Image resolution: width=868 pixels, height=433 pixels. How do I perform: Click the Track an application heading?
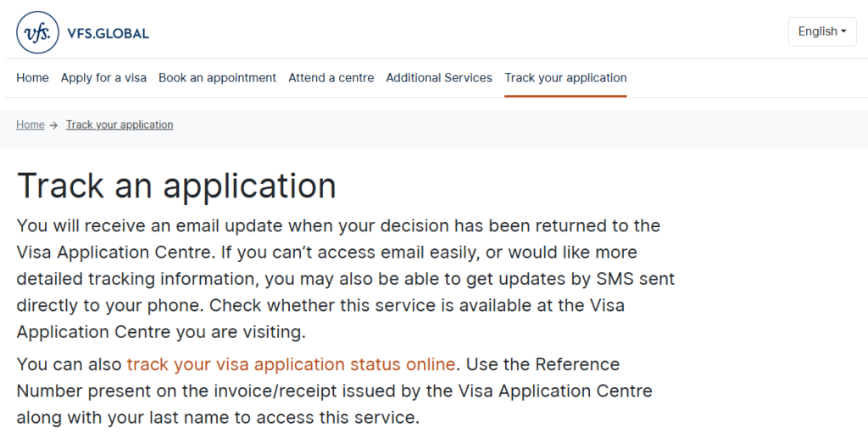176,186
